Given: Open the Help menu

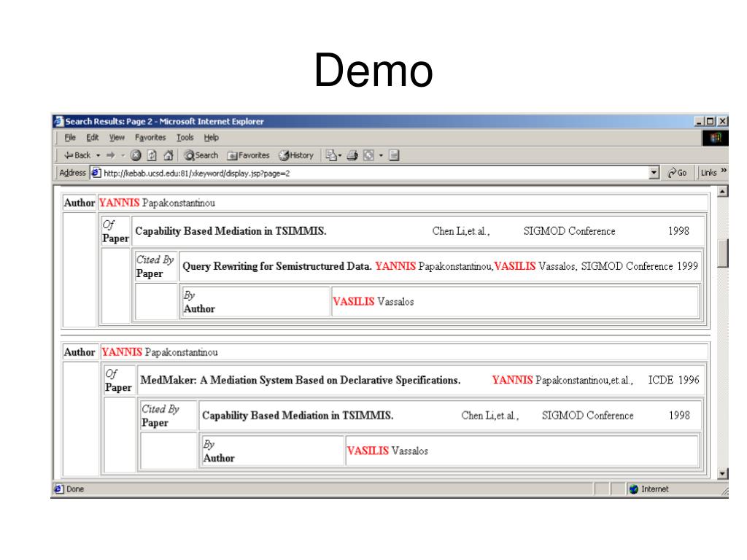Looking at the screenshot, I should pyautogui.click(x=211, y=138).
